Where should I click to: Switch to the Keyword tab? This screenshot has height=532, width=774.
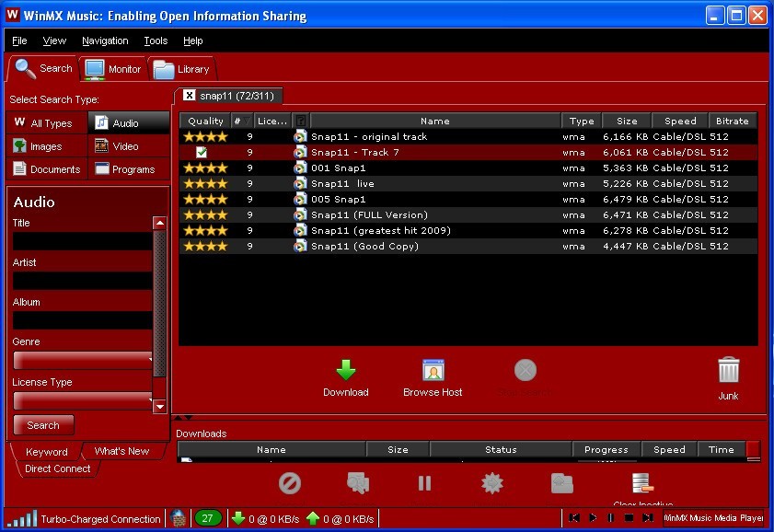pos(46,452)
